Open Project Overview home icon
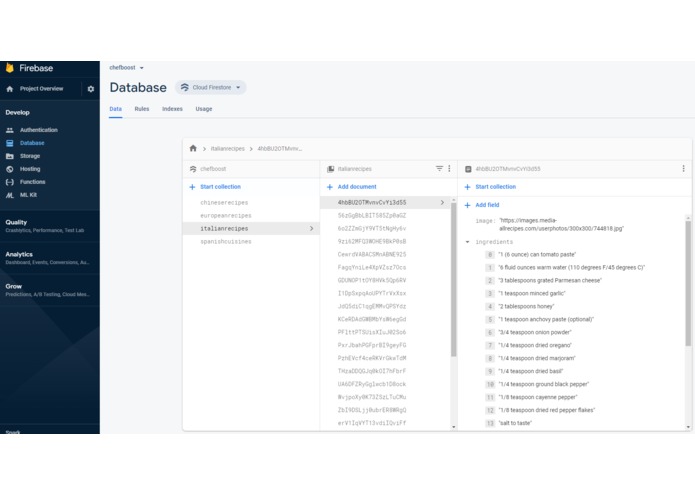Screen dimensions: 695x494 [10, 89]
